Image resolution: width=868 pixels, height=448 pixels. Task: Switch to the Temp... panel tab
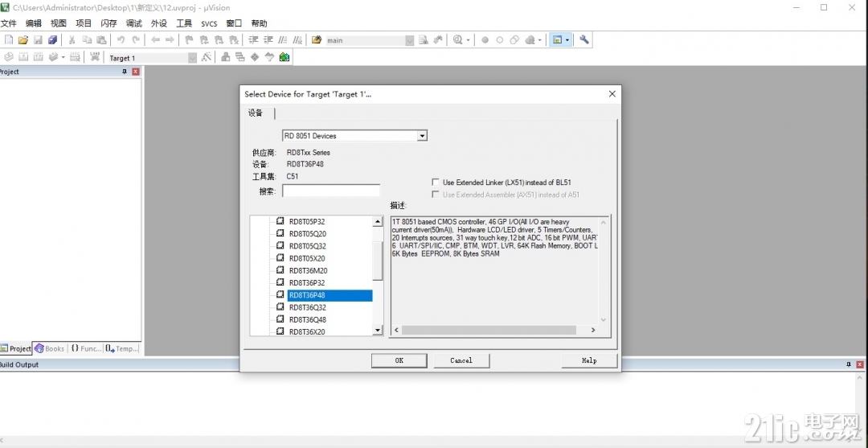tap(122, 349)
